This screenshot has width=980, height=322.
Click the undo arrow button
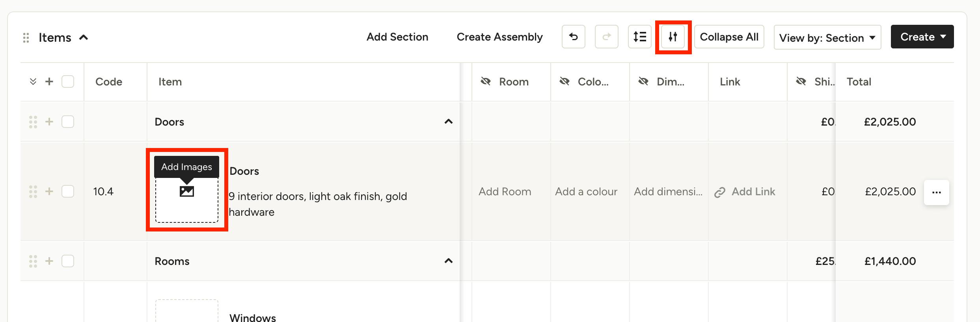(x=573, y=37)
